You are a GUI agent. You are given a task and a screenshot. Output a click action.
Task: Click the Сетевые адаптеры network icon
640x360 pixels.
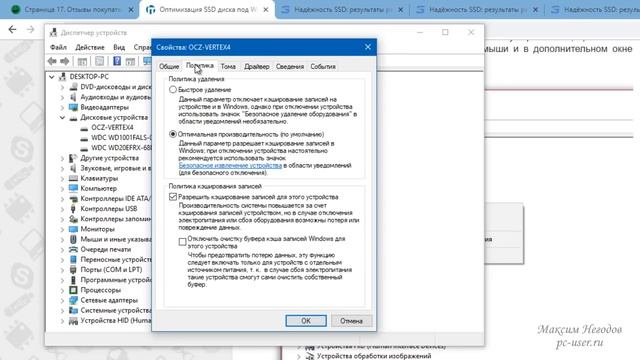(73, 300)
